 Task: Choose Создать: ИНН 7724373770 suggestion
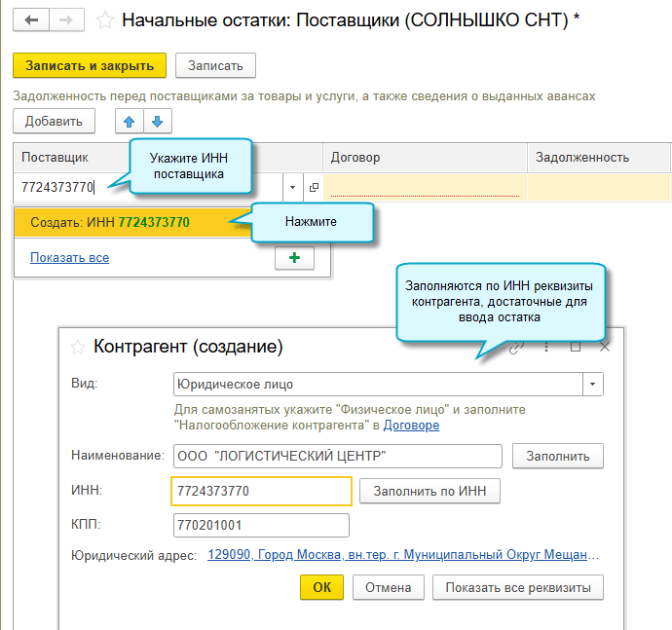pos(132,222)
